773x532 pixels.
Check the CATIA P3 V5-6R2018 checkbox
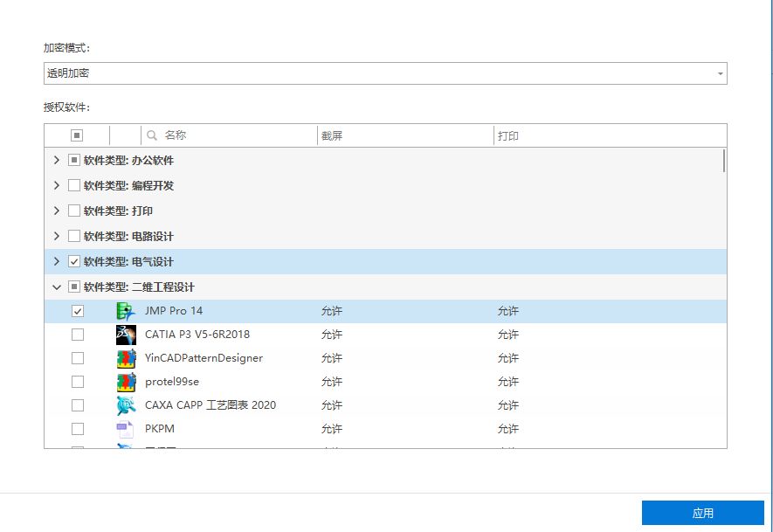pos(78,335)
